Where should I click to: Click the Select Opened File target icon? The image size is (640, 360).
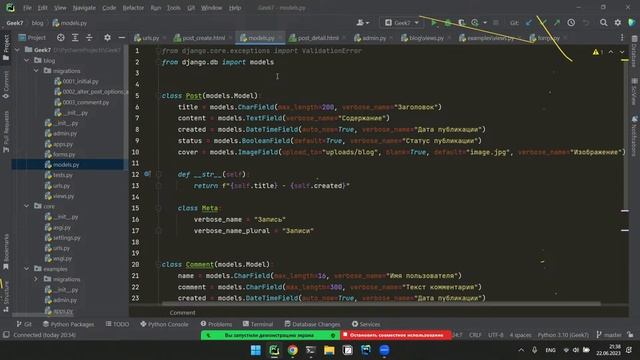[x=60, y=38]
